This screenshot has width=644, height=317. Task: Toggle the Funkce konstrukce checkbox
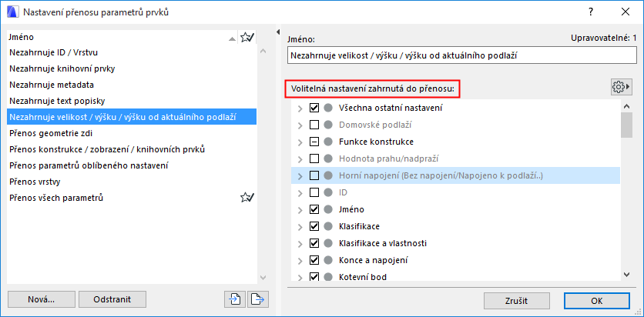[x=314, y=142]
